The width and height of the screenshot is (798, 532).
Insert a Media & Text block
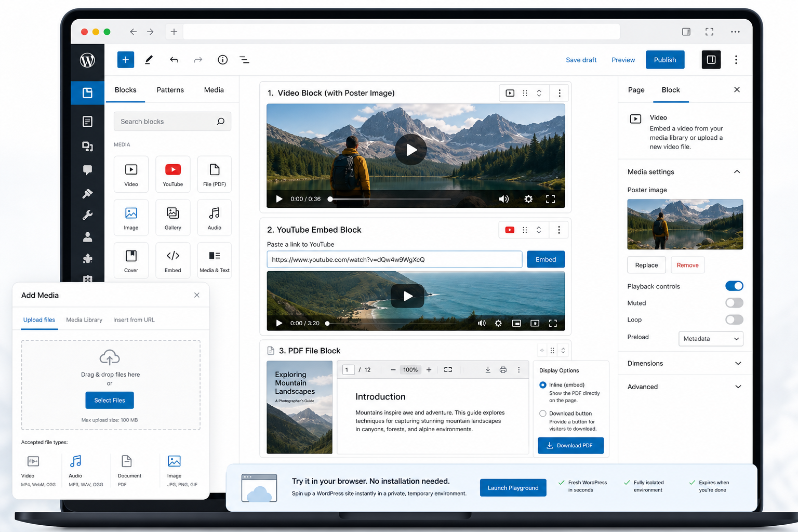(215, 261)
